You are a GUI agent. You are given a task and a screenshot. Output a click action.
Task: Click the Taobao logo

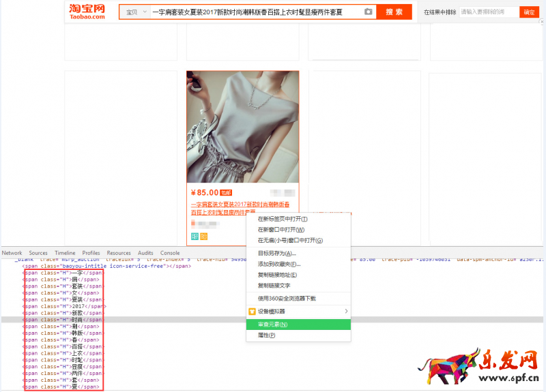point(87,12)
